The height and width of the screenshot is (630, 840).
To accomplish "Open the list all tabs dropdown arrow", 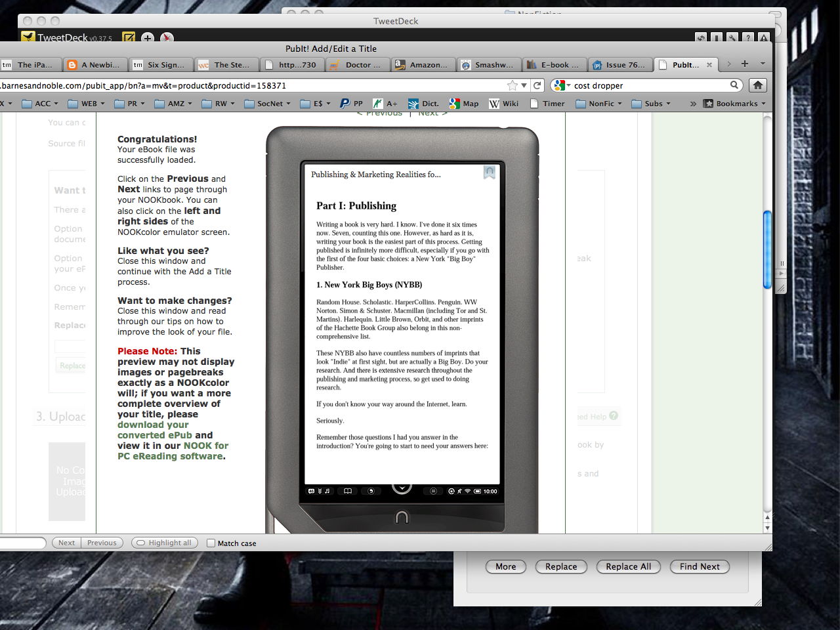I will pyautogui.click(x=763, y=64).
